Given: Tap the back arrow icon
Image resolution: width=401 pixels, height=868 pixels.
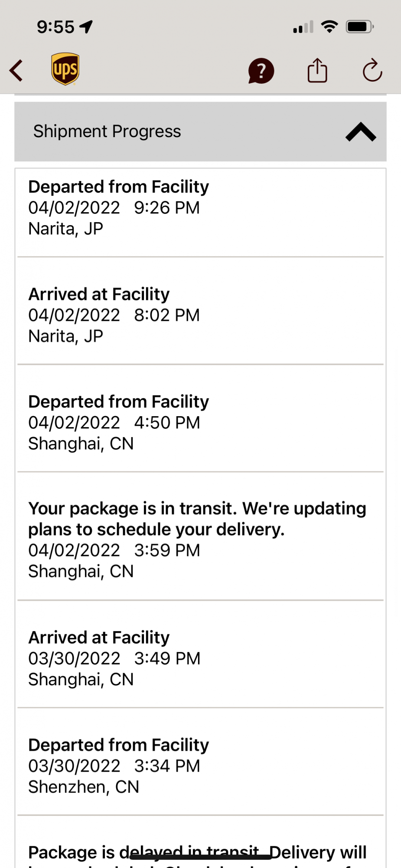Looking at the screenshot, I should 16,71.
